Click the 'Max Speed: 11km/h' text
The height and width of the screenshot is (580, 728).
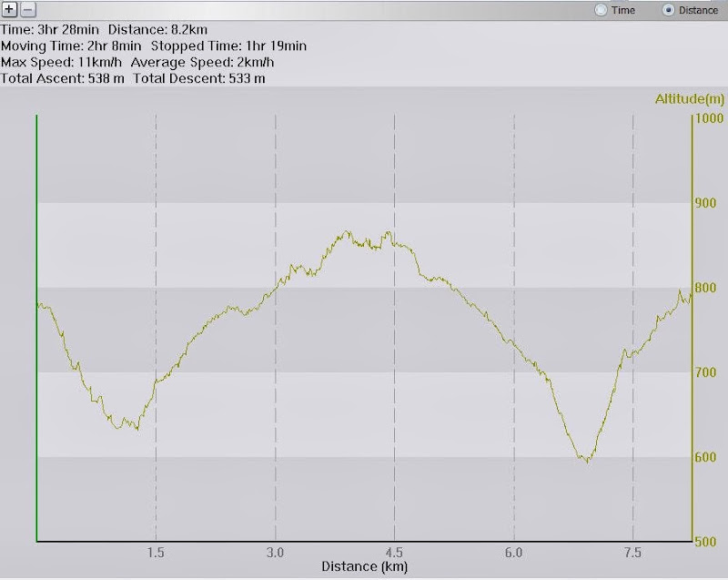[x=61, y=62]
